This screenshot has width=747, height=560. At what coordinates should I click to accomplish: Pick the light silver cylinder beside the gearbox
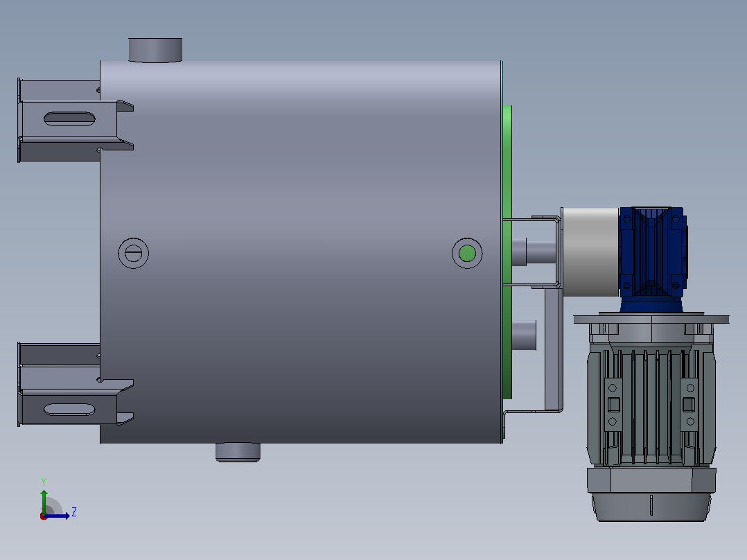(x=590, y=252)
